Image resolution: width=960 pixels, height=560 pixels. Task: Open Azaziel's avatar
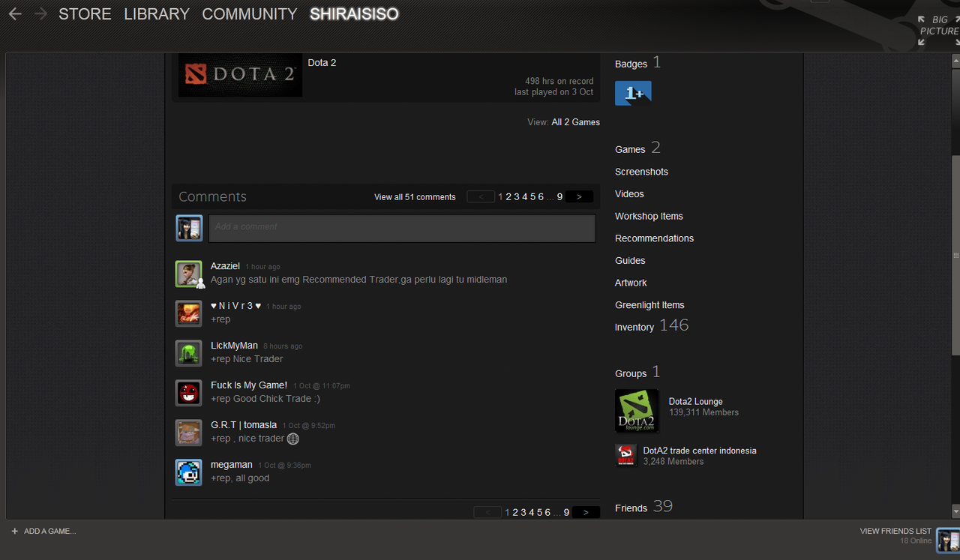[x=189, y=274]
